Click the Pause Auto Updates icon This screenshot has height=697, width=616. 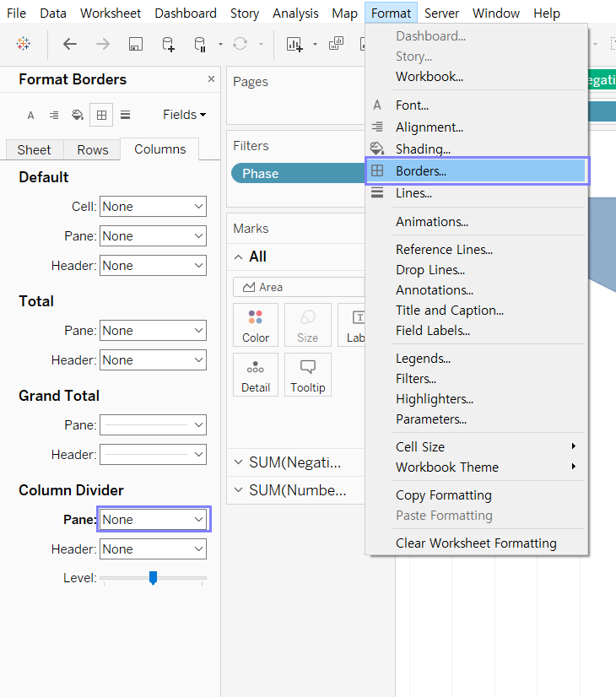[x=200, y=44]
